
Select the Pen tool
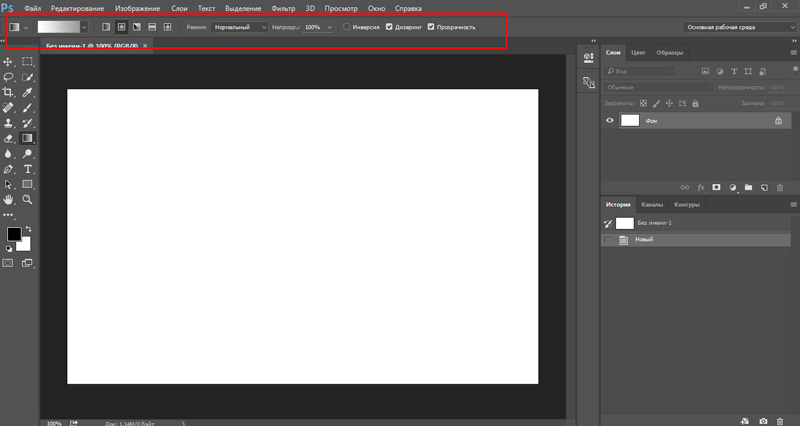tap(8, 169)
